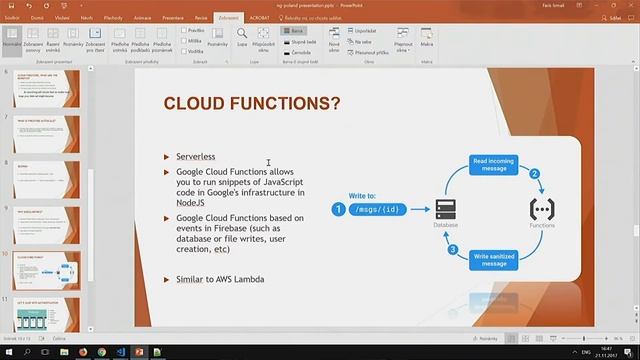
Task: Select Stupně šedé grayscale mode
Action: [300, 42]
